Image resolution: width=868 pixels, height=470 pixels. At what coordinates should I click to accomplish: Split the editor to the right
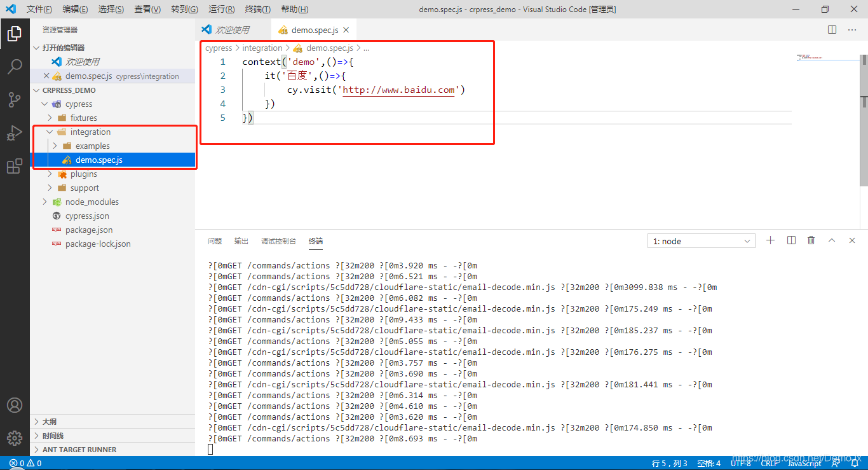pyautogui.click(x=832, y=30)
